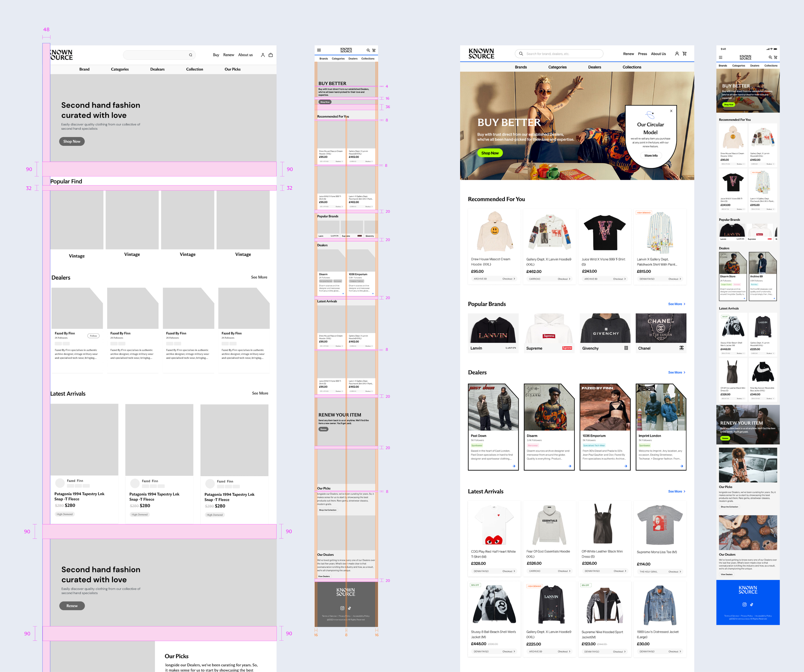Click the blue arrow on the Past Down dealer card
This screenshot has height=672, width=804.
tap(514, 466)
